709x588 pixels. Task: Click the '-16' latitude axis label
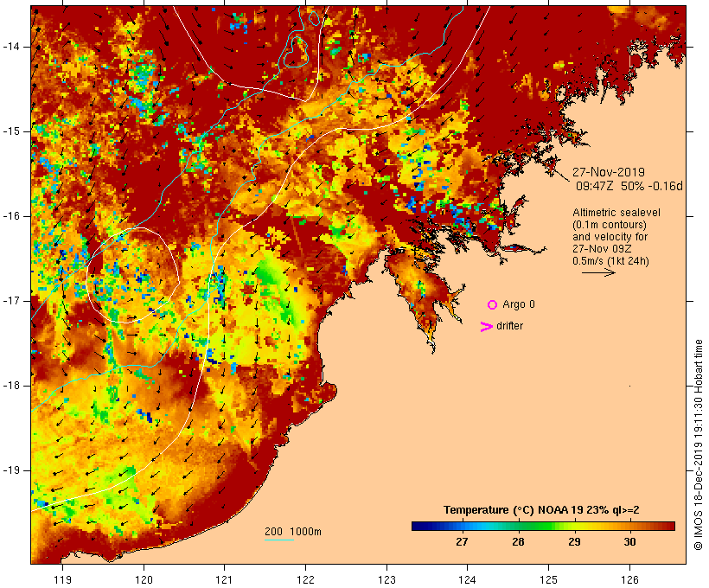coord(10,216)
